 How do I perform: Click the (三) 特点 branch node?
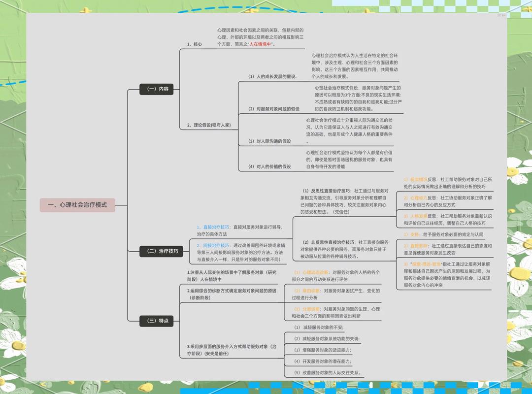[157, 321]
